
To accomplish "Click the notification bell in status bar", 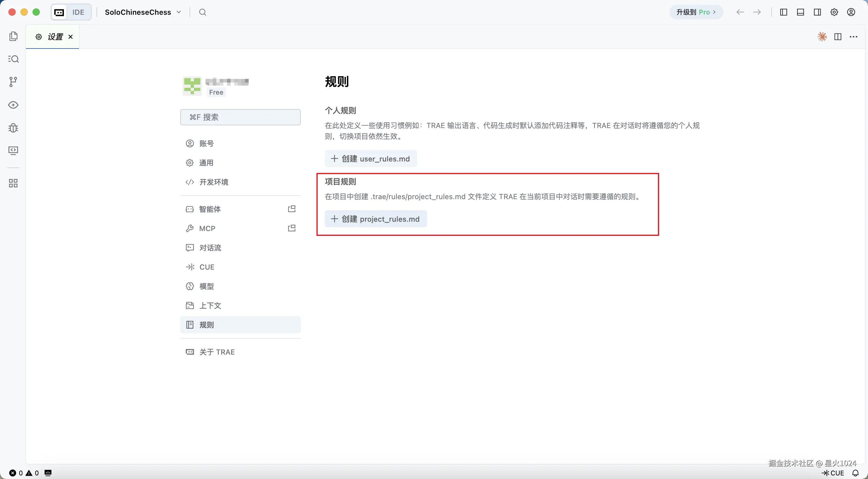I will [x=856, y=473].
